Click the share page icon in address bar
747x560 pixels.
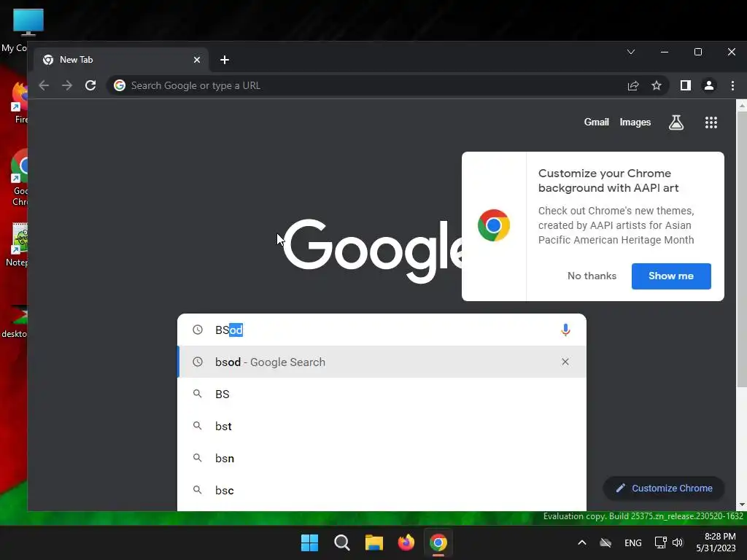point(633,86)
